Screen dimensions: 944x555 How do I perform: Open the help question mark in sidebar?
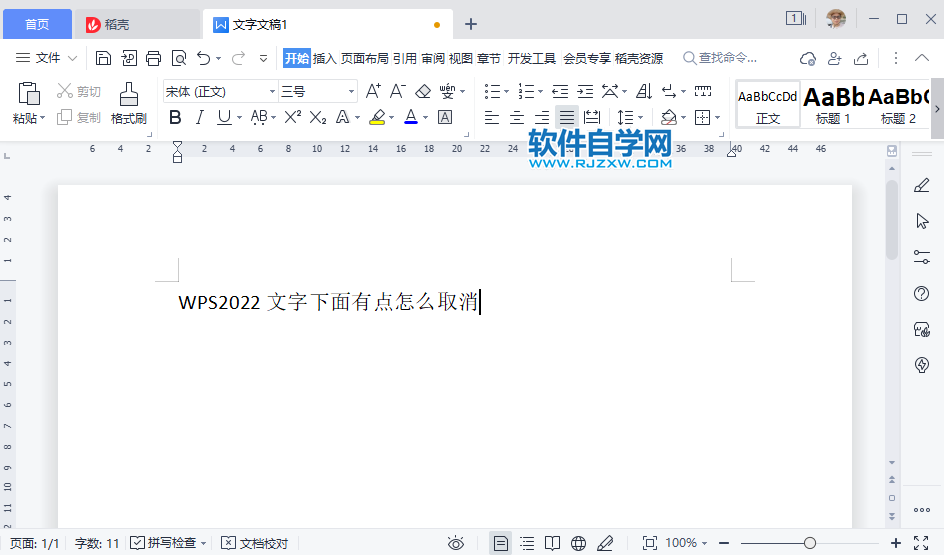coord(922,294)
